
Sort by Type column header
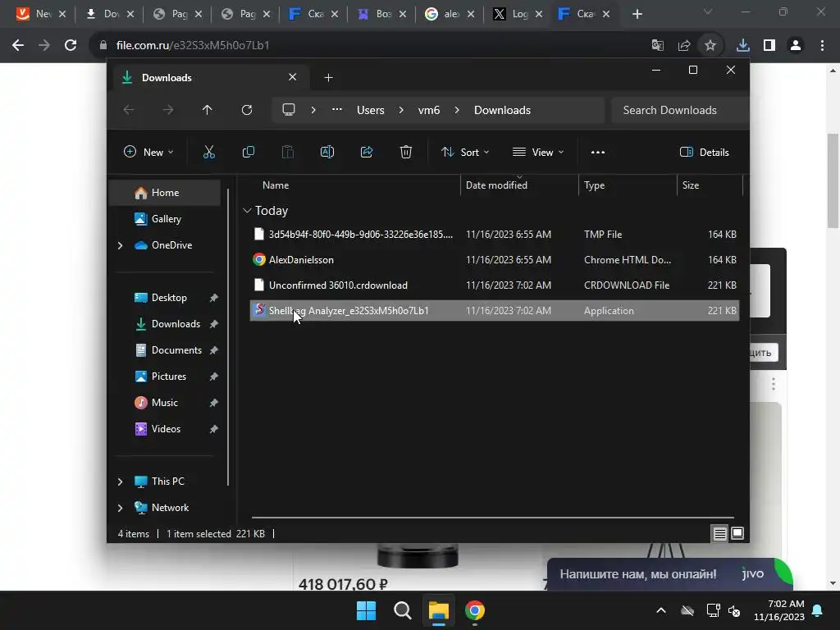pos(628,185)
